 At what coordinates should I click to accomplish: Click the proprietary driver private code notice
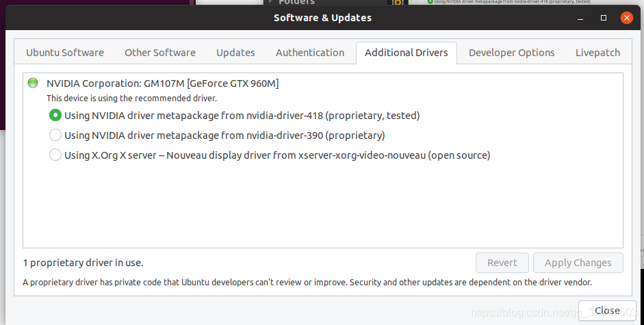(307, 283)
